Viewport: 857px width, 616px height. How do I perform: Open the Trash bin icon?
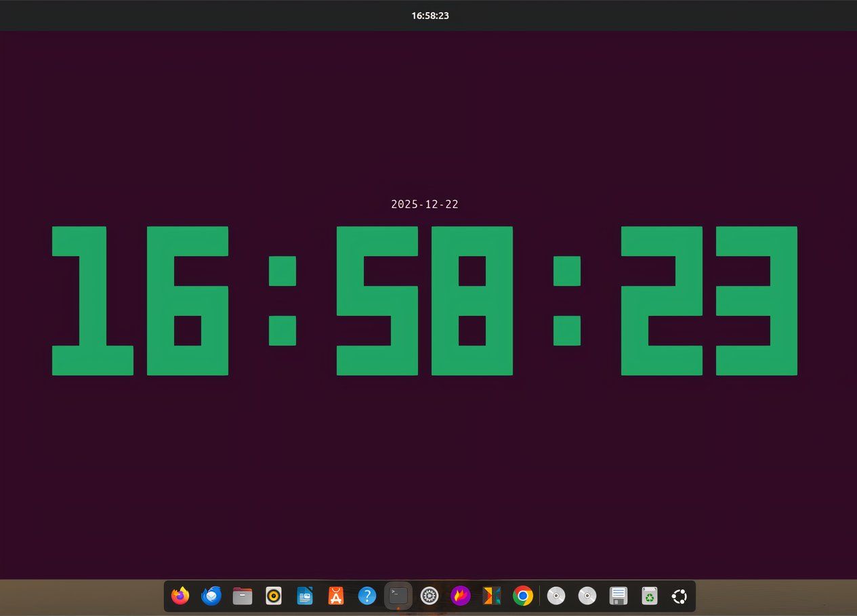coord(649,596)
